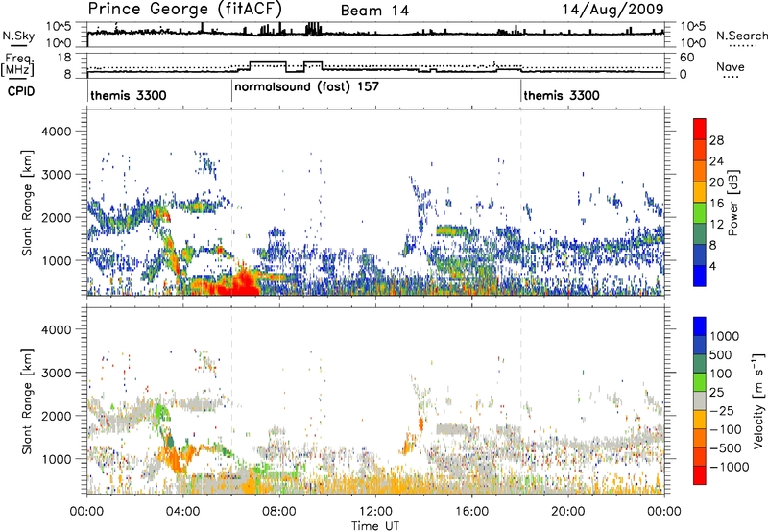Viewport: 768px width, 532px height.
Task: Click the 'Nave' legend label
Action: tap(731, 67)
